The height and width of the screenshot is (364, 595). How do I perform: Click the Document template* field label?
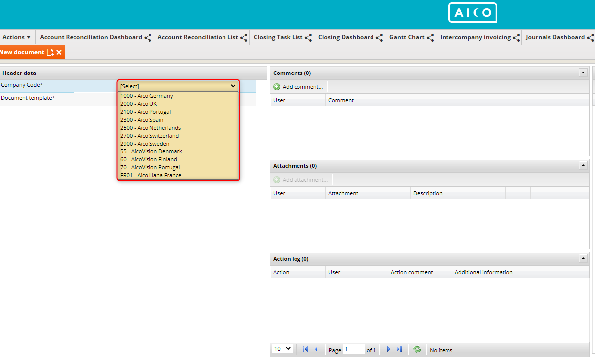[28, 98]
